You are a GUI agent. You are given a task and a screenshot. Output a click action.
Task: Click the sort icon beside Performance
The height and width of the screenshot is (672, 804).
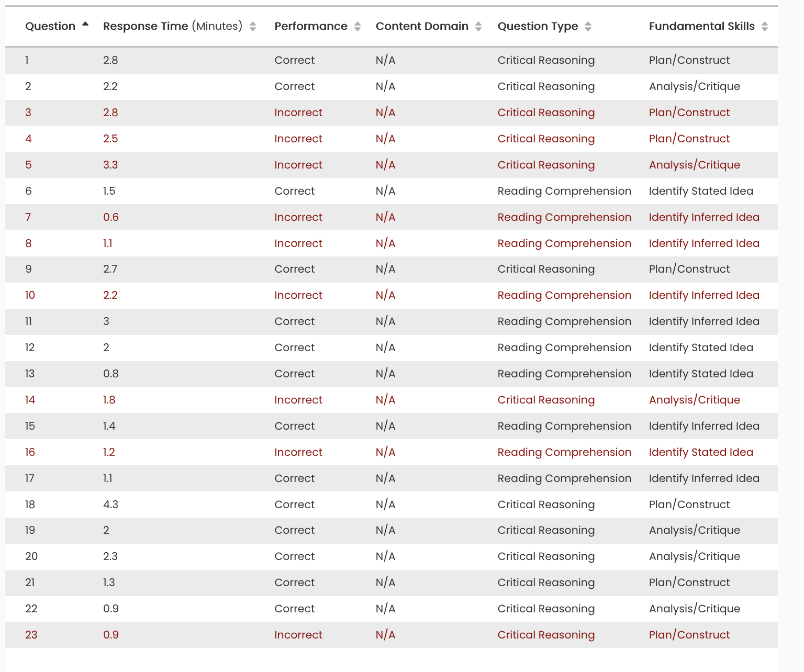[359, 26]
